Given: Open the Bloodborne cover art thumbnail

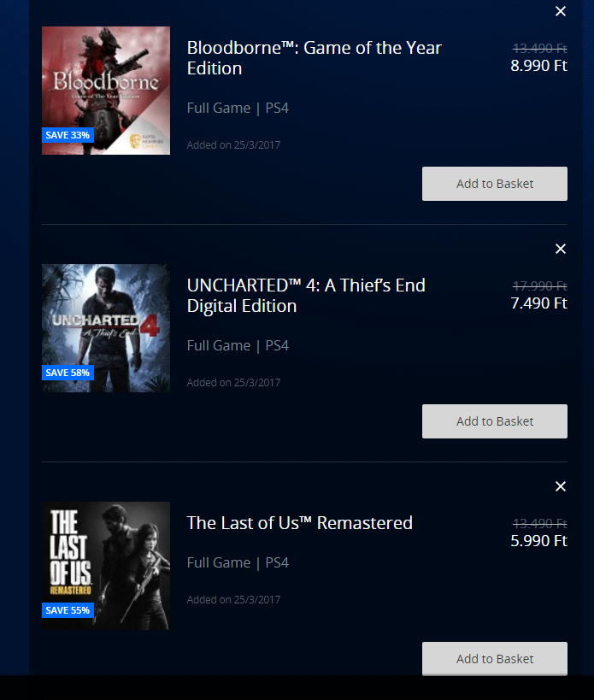Looking at the screenshot, I should [x=106, y=91].
